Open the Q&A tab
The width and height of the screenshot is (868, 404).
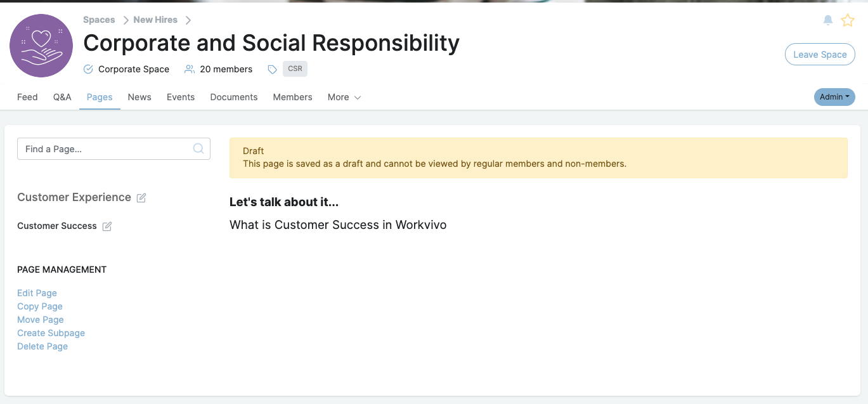click(x=62, y=97)
